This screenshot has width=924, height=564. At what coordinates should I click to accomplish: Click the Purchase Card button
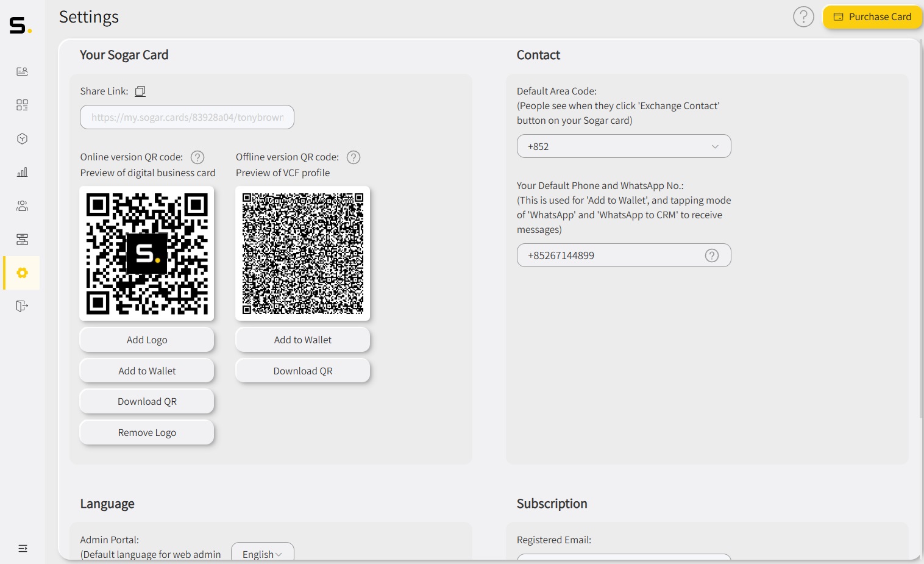(872, 17)
